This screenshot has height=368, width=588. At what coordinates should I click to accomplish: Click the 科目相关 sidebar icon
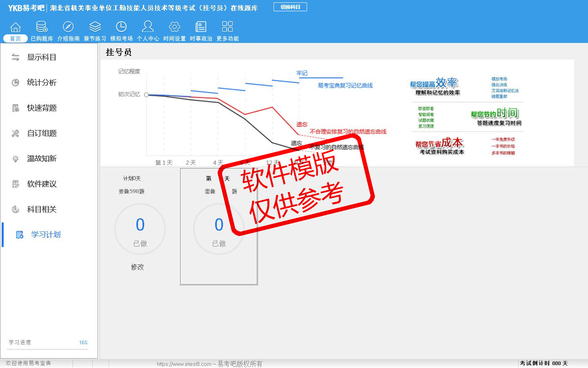tap(16, 209)
